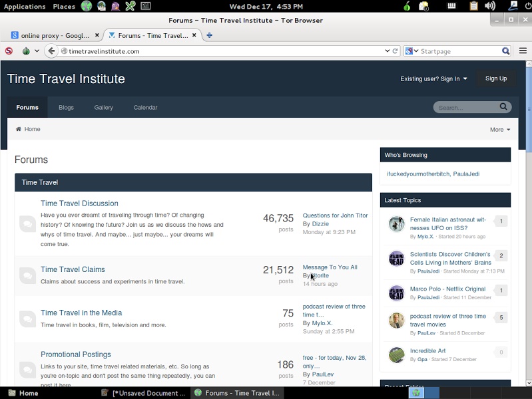This screenshot has height=399, width=532.
Task: Click the keyboard icon in top panel
Action: (x=451, y=6)
